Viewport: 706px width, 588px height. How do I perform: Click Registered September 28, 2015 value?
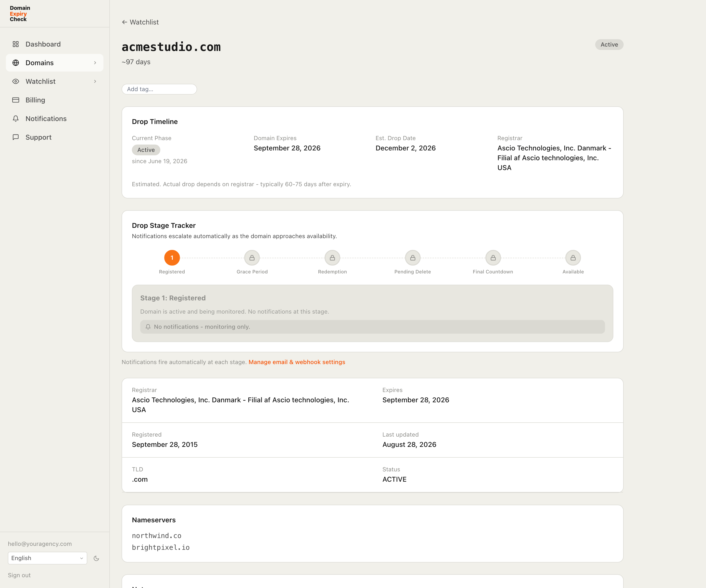click(165, 444)
